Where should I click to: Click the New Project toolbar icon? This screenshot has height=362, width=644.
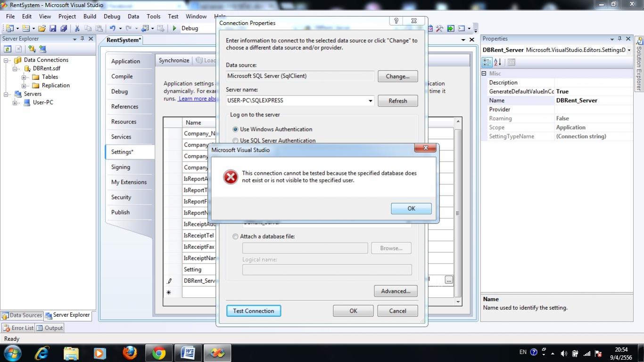(x=9, y=28)
